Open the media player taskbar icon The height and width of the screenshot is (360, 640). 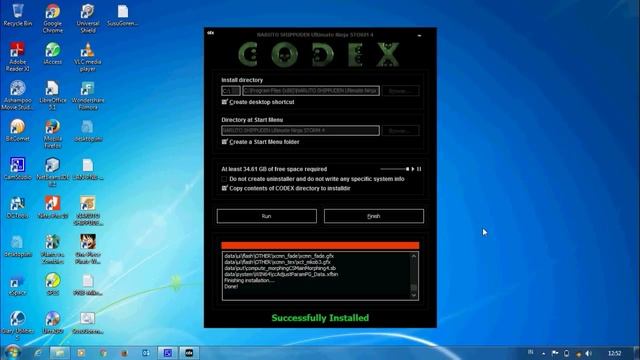[81, 353]
